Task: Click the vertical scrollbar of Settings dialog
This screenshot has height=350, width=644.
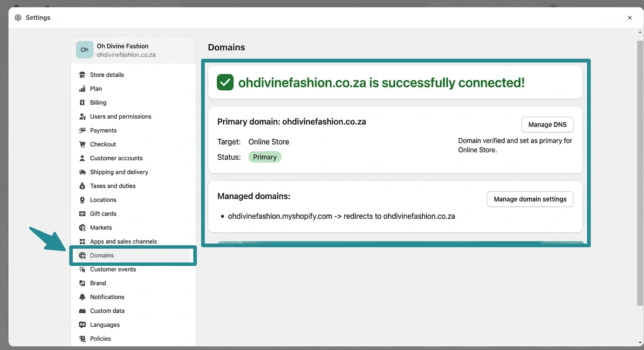Action: (x=640, y=172)
